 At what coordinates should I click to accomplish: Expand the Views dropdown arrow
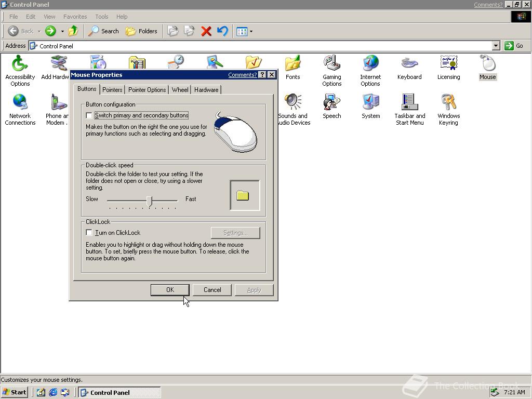pos(251,32)
